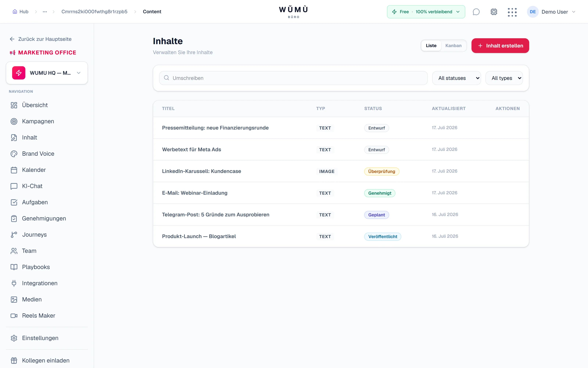Viewport: 588px width, 368px height.
Task: Expand the breadcrumb ellipsis menu
Action: [45, 12]
